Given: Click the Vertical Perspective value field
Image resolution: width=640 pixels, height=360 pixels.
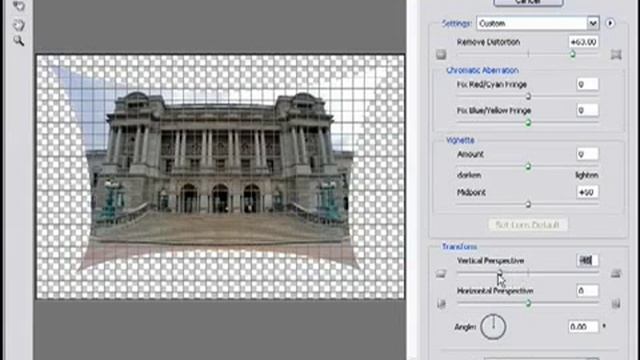Looking at the screenshot, I should (587, 260).
